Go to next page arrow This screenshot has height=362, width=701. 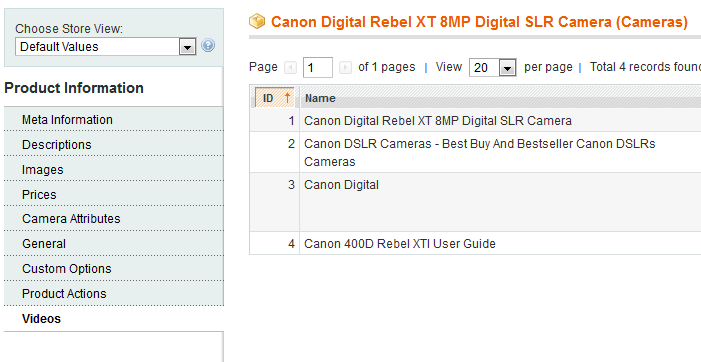(x=345, y=67)
